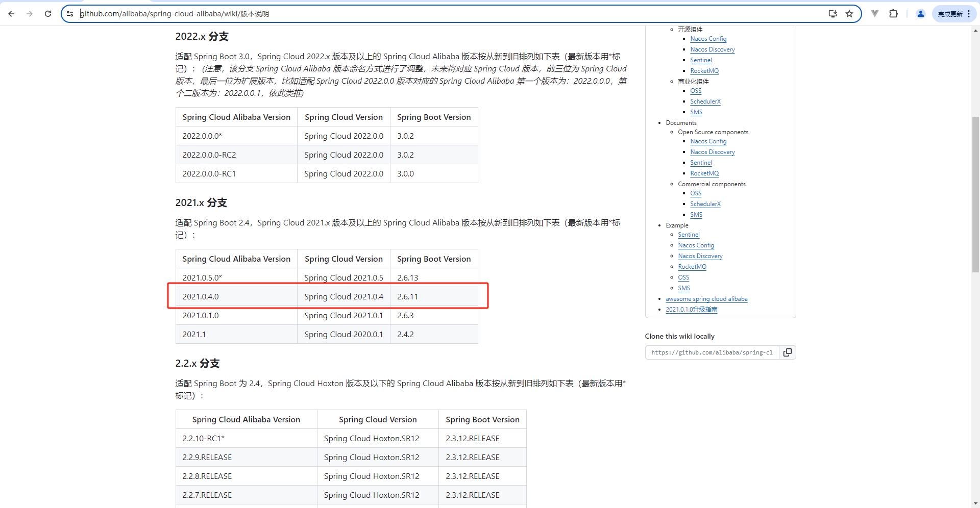The image size is (980, 508).
Task: Open Nacos Discovery under Open Source components
Action: (712, 152)
